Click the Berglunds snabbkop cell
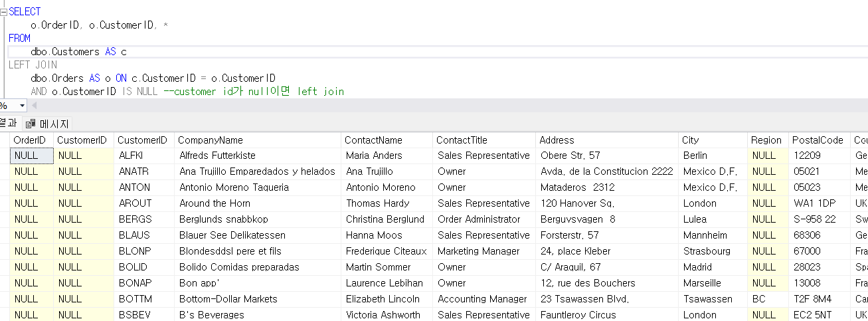The width and height of the screenshot is (868, 321). pyautogui.click(x=258, y=219)
